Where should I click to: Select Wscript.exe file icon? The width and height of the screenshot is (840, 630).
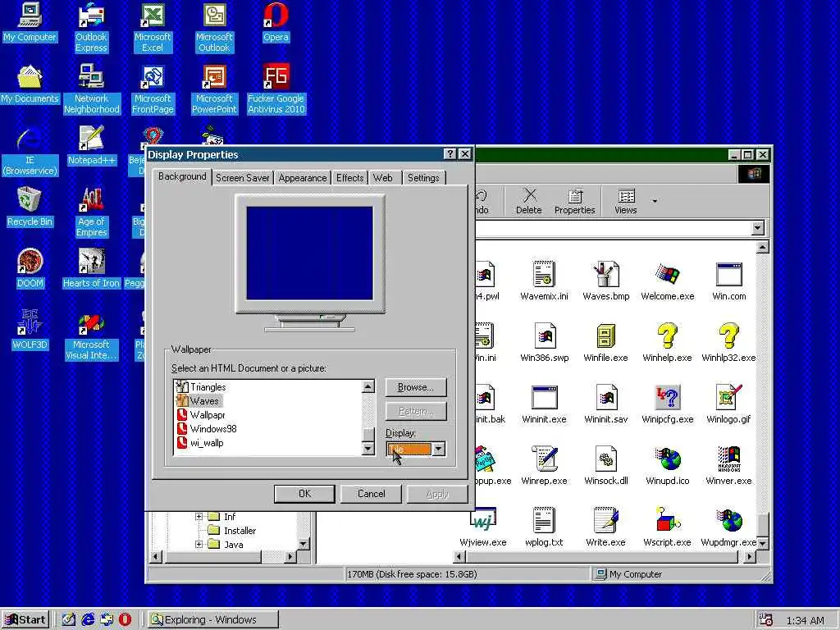click(667, 527)
